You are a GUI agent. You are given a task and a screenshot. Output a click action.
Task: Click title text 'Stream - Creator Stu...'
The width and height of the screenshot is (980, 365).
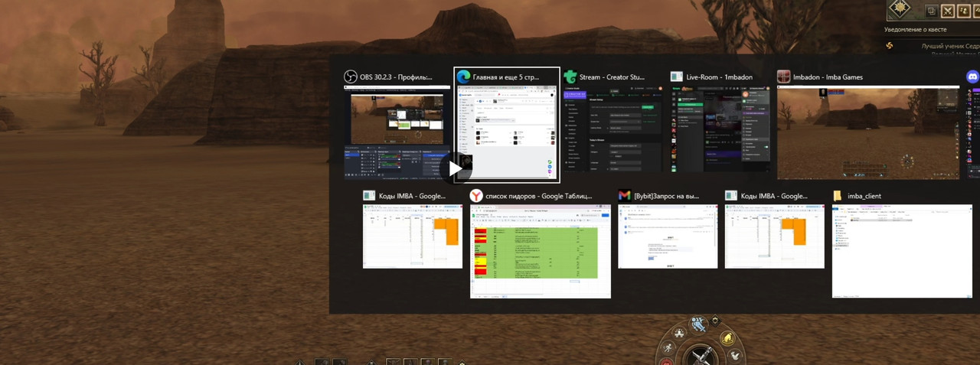(612, 77)
